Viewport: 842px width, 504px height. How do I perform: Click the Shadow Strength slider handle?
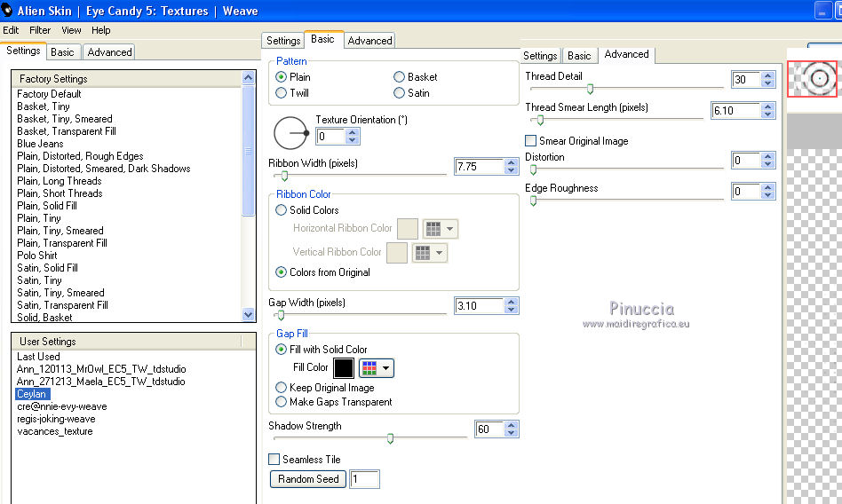pos(390,438)
